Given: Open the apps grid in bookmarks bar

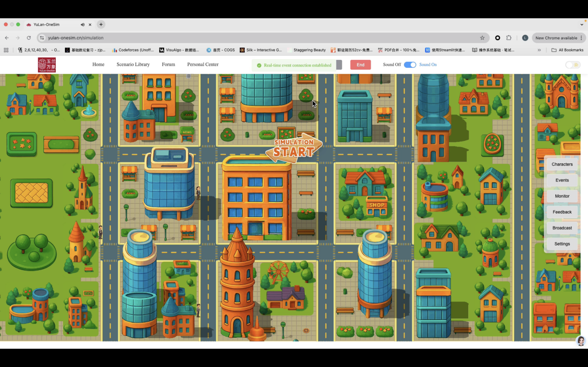Looking at the screenshot, I should (6, 50).
